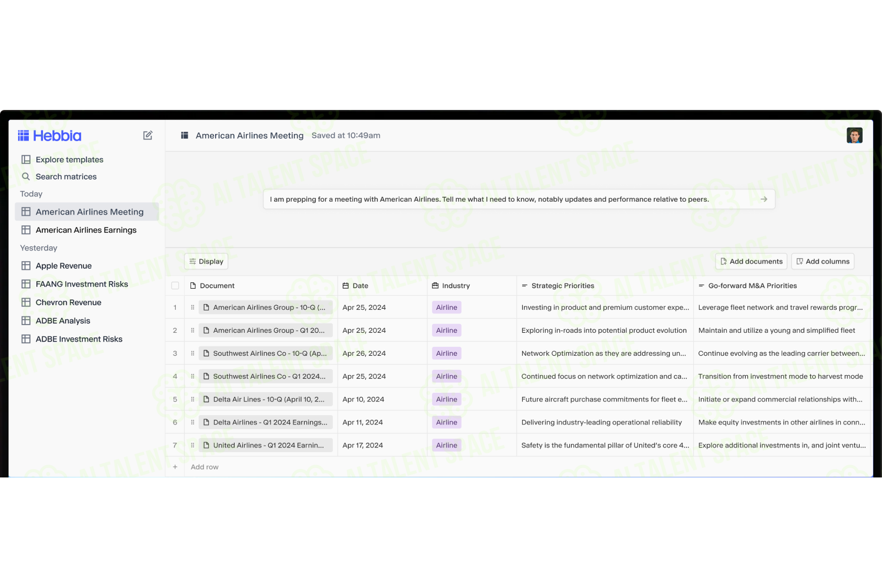Open Explore templates
Viewport: 882px width, 588px height.
tap(69, 159)
